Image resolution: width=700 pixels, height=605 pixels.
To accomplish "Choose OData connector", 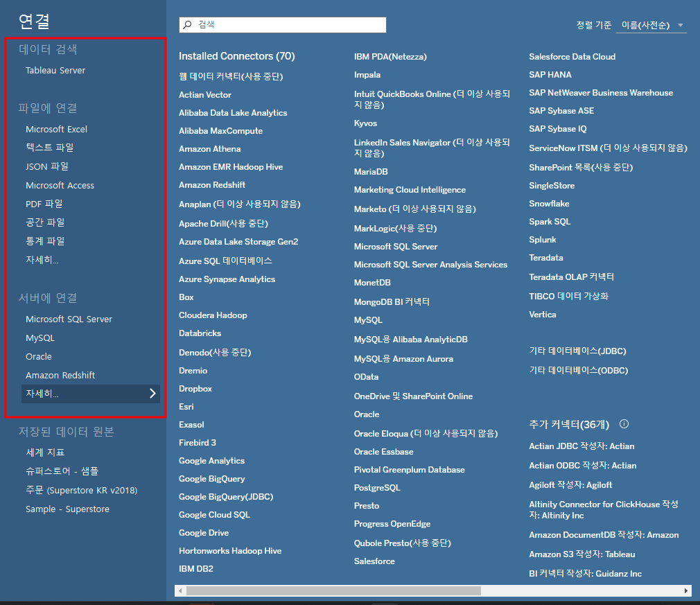I will (366, 377).
